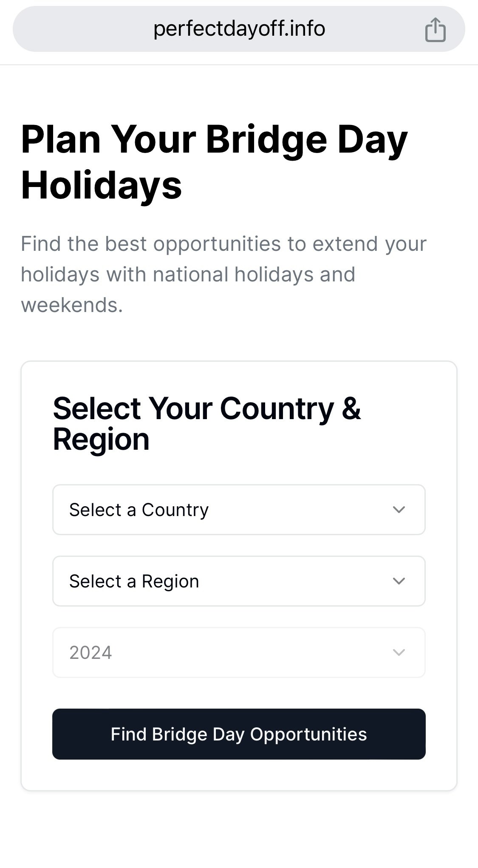The width and height of the screenshot is (478, 868).
Task: Click the holidays with national holidays text line
Action: click(x=188, y=275)
